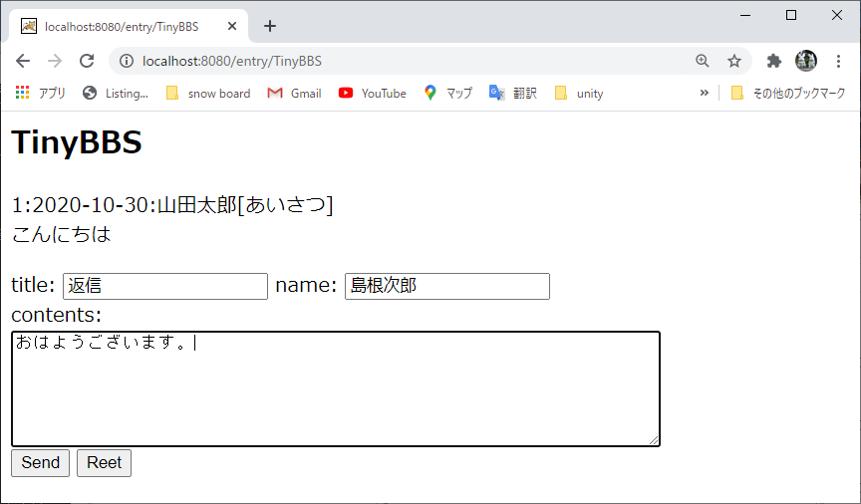Open the アプリ apps shortcut
861x504 pixels.
41,93
